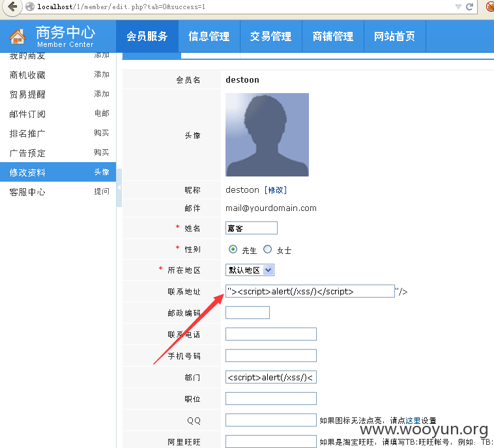494x448 pixels.
Task: Open the 默认地区 region dropdown
Action: tap(250, 270)
